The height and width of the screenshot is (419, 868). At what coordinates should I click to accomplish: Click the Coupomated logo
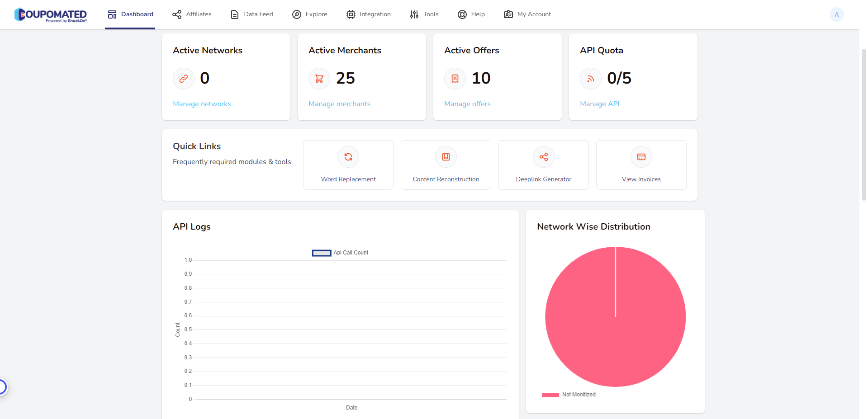tap(50, 14)
